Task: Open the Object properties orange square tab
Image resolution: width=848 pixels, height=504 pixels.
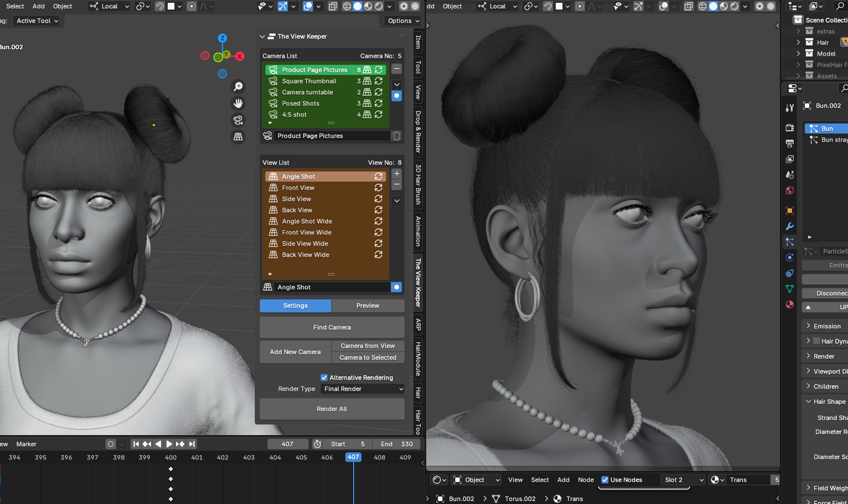Action: [789, 210]
